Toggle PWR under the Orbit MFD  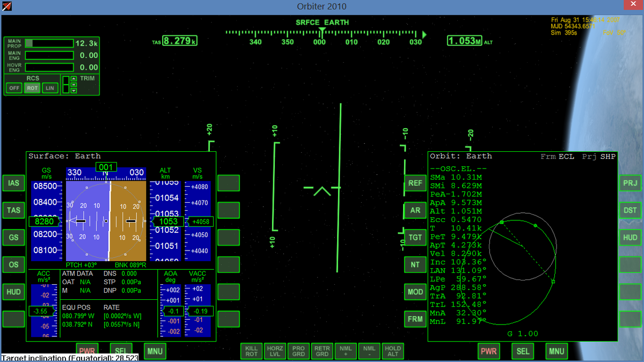pos(488,352)
